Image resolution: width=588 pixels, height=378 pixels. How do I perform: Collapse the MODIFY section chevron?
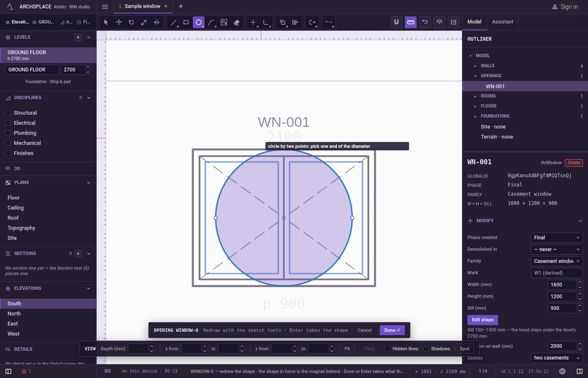(580, 221)
